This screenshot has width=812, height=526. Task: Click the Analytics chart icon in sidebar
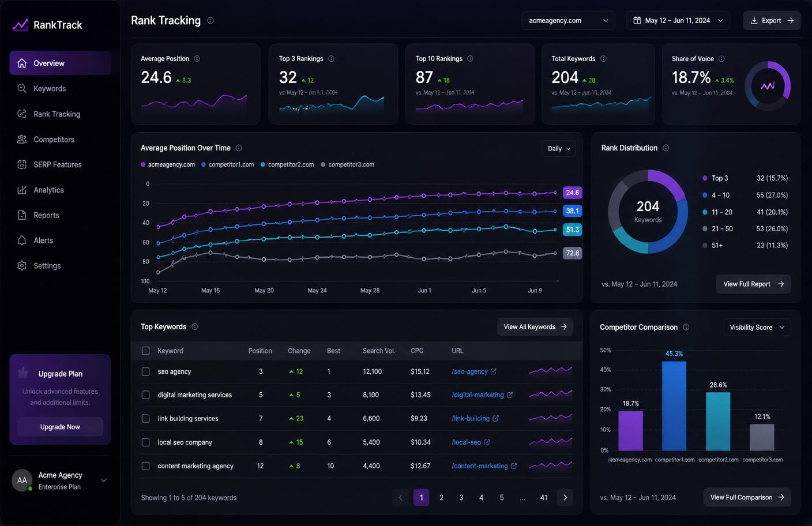[x=22, y=190]
